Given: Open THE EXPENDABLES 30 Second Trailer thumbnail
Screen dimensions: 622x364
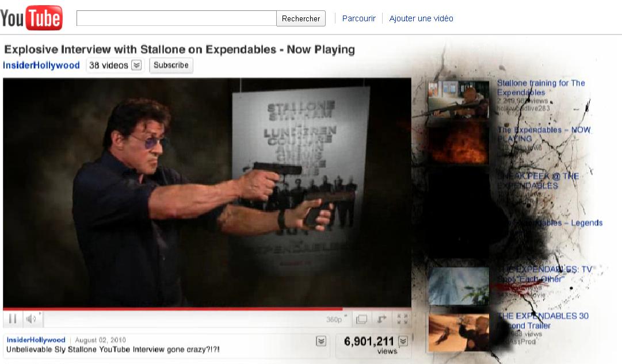Looking at the screenshot, I should pyautogui.click(x=459, y=332).
